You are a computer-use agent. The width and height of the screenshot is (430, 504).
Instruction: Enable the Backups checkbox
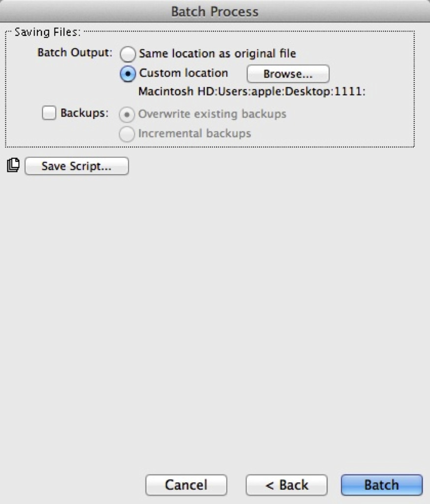coord(49,113)
